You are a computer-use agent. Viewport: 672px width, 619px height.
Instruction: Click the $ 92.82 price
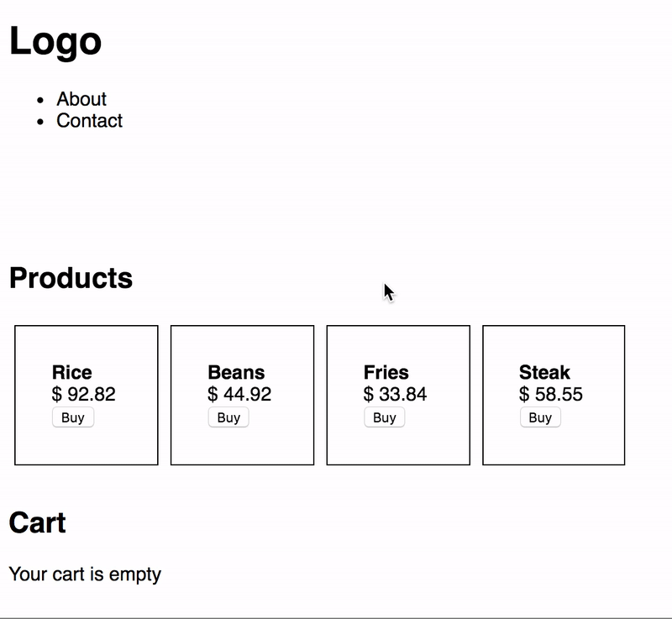[x=84, y=394]
